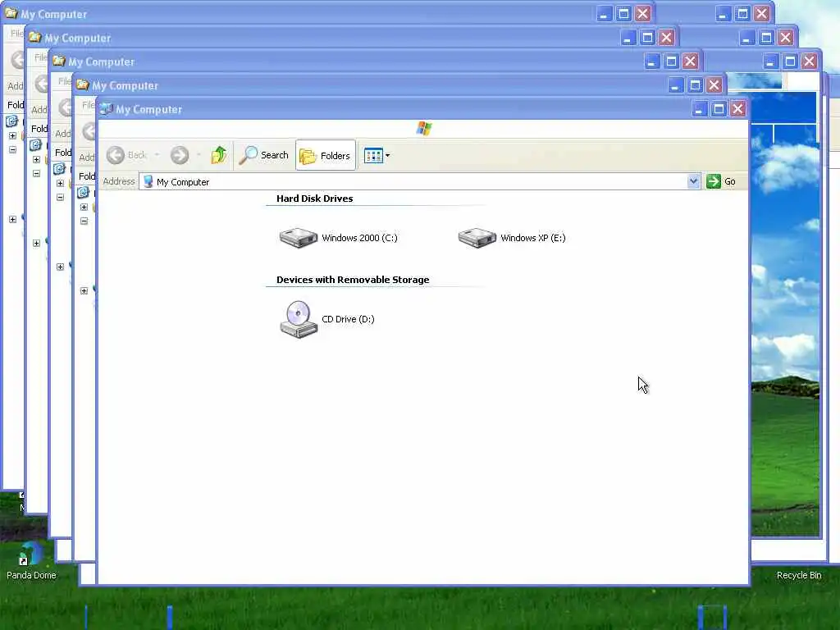Expand the upper plus node in backmost window tree
This screenshot has width=840, height=630.
click(13, 135)
